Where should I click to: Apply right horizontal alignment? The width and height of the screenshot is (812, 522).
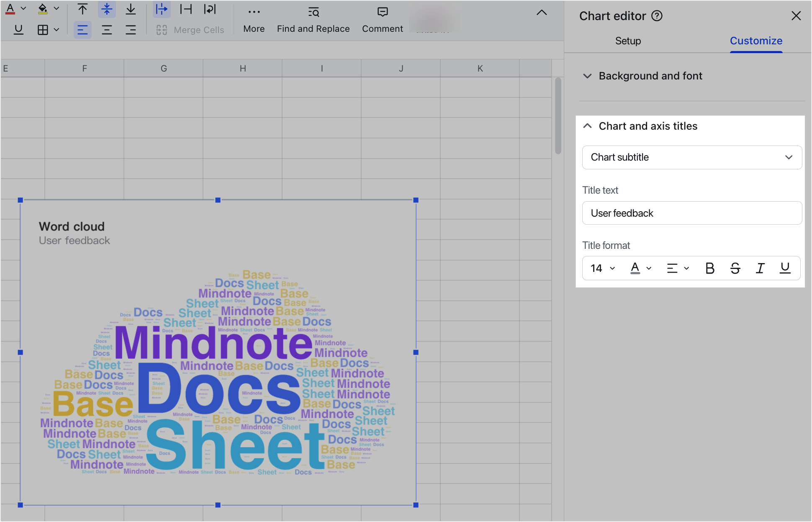[131, 30]
